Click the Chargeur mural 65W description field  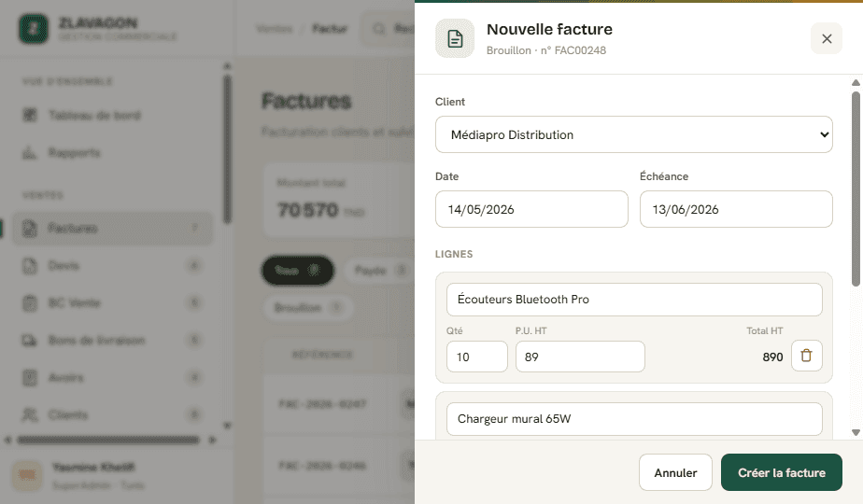634,419
